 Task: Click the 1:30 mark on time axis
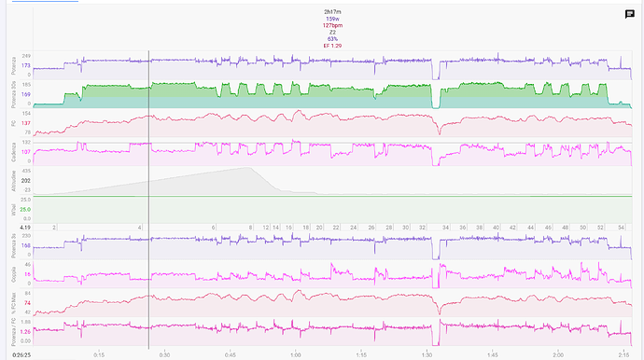[427, 355]
